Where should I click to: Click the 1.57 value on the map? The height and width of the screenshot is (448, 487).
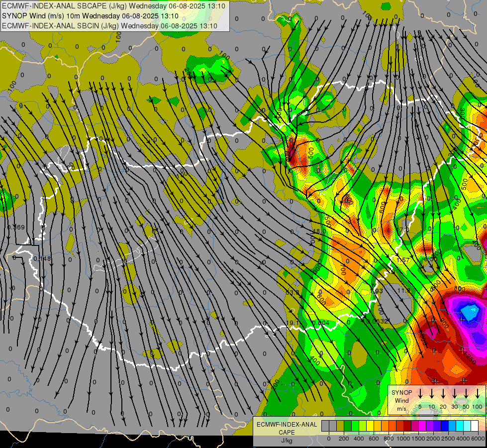(x=403, y=260)
